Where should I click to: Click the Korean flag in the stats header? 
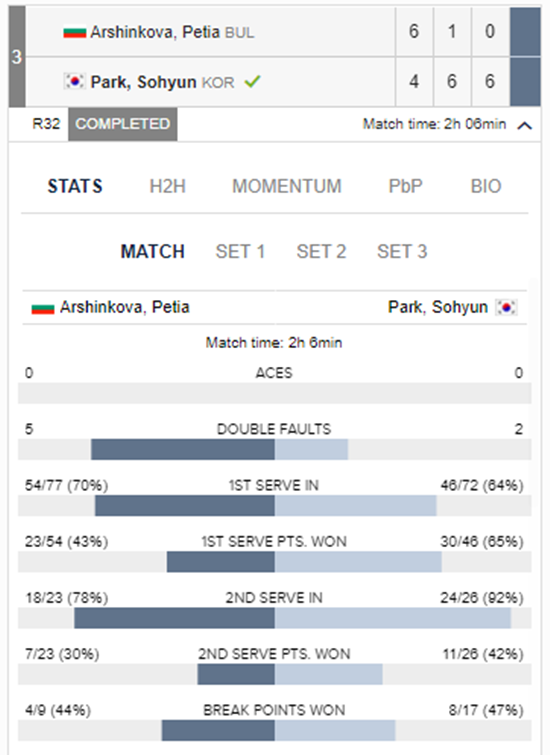(507, 307)
